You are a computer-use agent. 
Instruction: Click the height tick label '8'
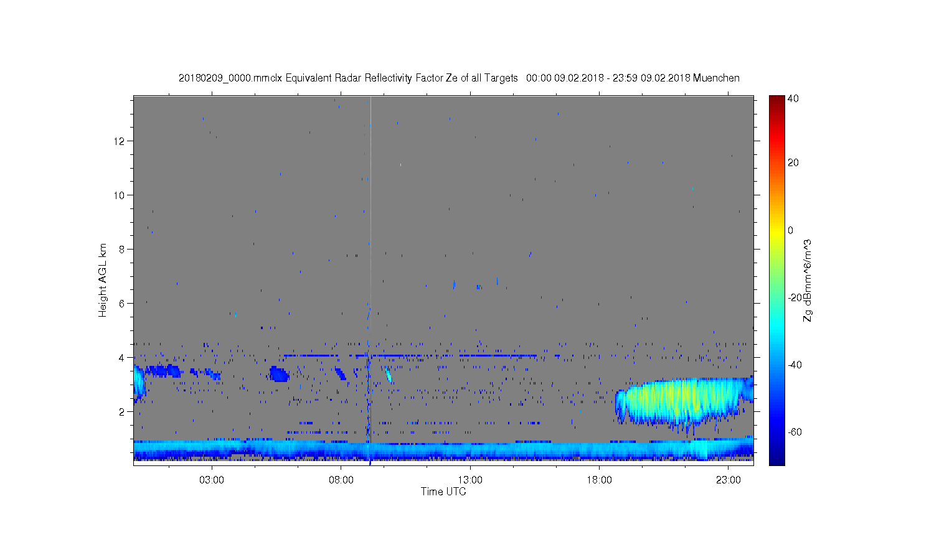(x=123, y=250)
